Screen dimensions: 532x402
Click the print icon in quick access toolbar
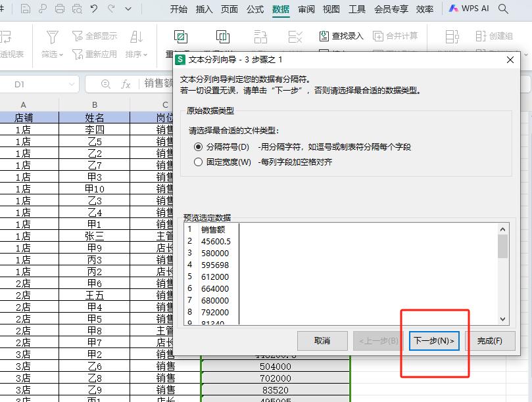point(60,9)
